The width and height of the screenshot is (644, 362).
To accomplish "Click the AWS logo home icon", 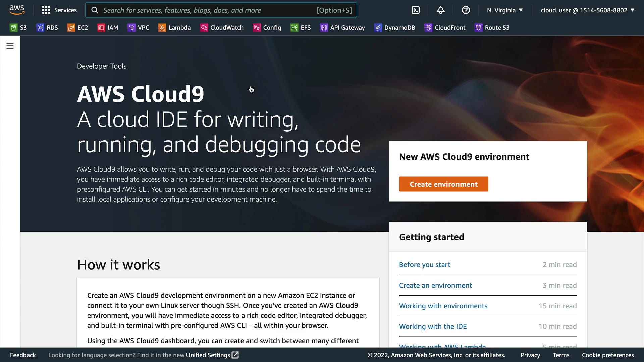I will [17, 10].
